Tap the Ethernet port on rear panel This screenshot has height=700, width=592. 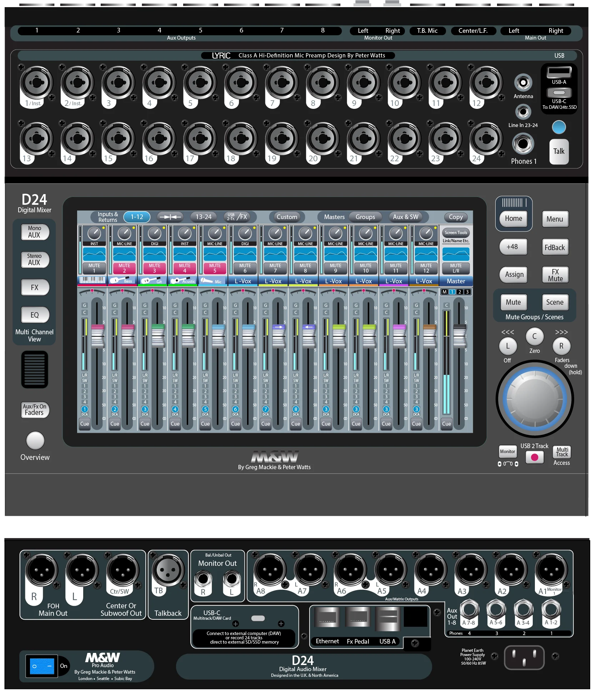point(327,617)
